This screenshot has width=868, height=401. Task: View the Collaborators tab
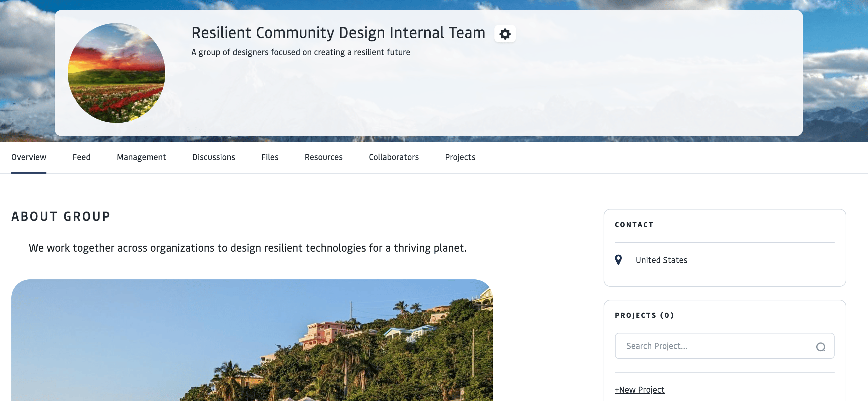(x=394, y=157)
